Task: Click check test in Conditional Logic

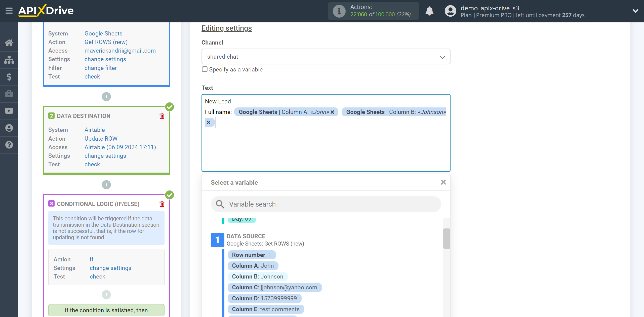Action: tap(97, 276)
